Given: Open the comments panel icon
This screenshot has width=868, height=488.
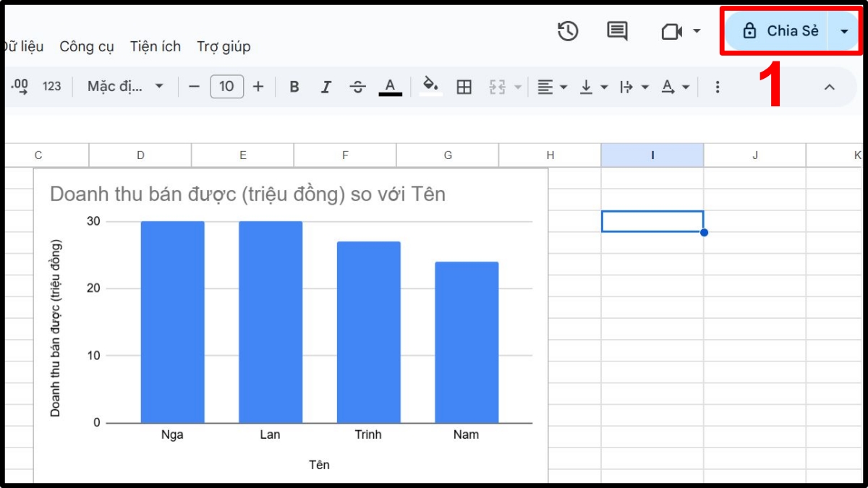Looking at the screenshot, I should click(617, 31).
